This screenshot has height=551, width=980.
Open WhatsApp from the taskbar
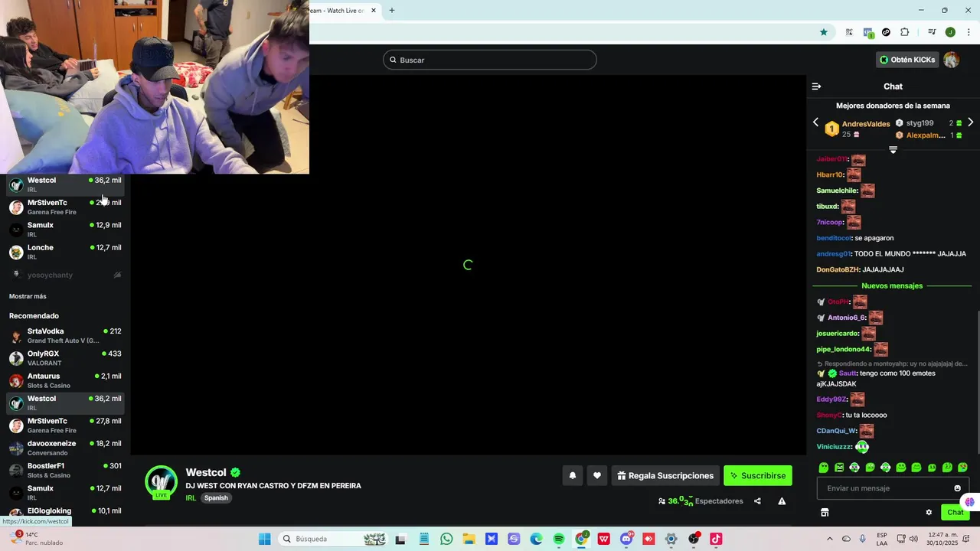coord(446,539)
